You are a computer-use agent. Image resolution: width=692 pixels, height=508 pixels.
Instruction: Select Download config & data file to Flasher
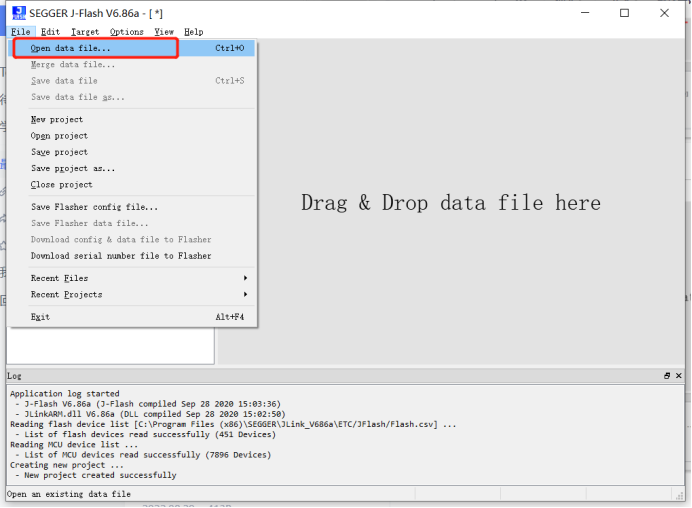click(132, 240)
